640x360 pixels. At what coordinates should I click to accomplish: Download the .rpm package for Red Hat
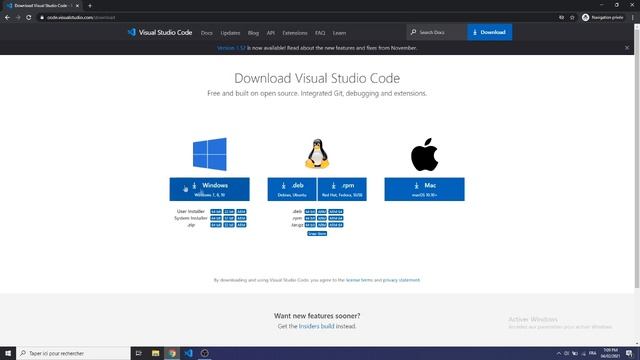pyautogui.click(x=342, y=189)
